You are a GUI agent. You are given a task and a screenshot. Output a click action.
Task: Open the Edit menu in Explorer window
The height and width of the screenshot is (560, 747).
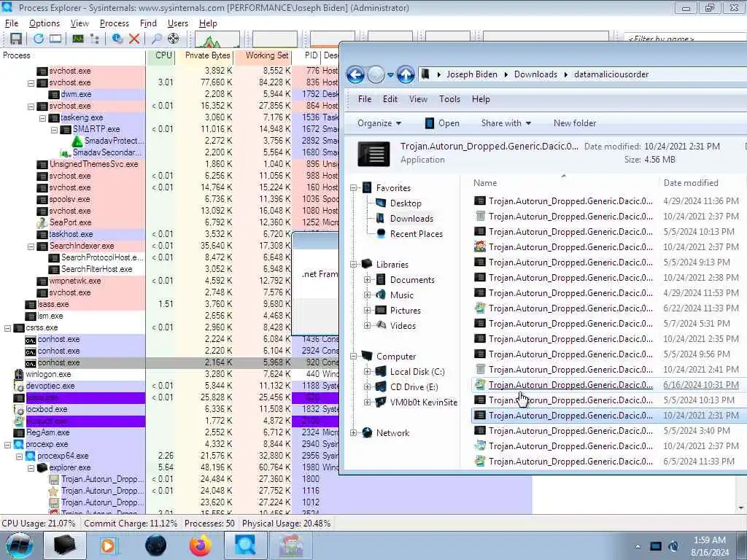[x=390, y=99]
